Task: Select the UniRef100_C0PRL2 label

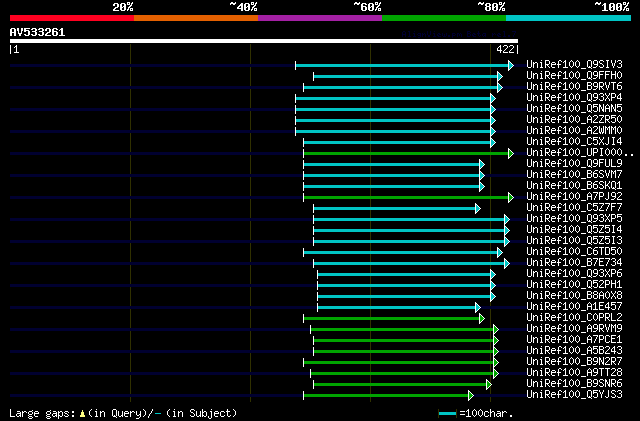Action: 574,318
